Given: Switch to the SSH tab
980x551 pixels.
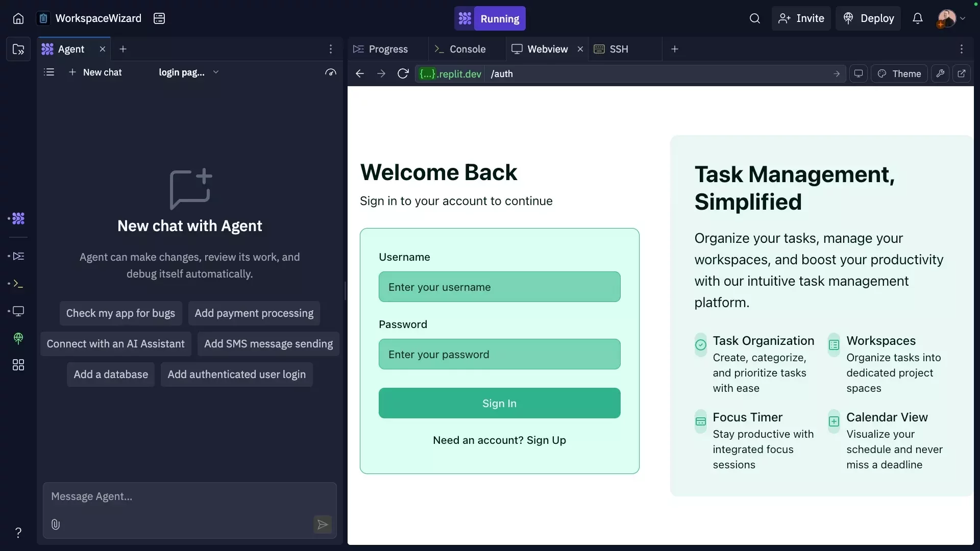Looking at the screenshot, I should pos(618,48).
